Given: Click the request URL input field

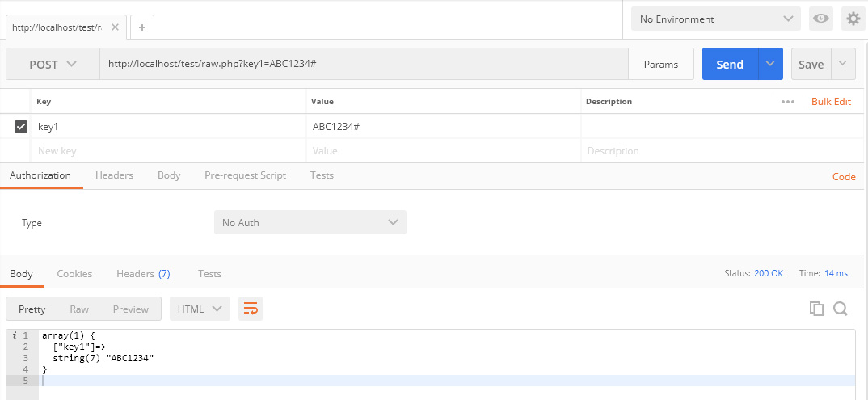Looking at the screenshot, I should [364, 65].
